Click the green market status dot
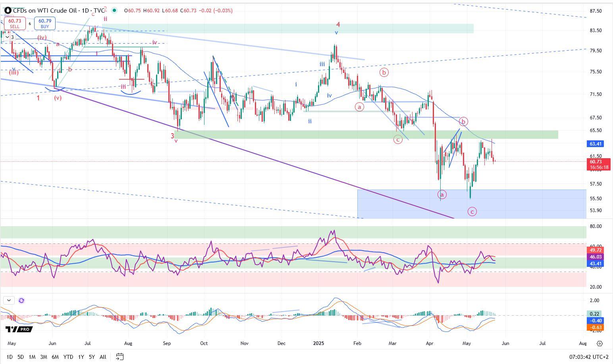The height and width of the screenshot is (364, 613). tap(115, 10)
